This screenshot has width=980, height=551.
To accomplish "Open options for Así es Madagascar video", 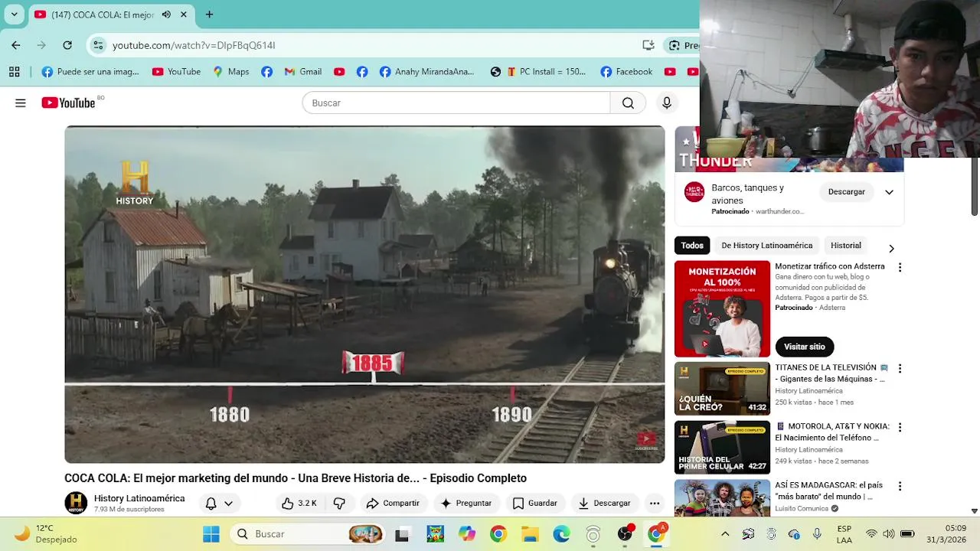I will 900,486.
